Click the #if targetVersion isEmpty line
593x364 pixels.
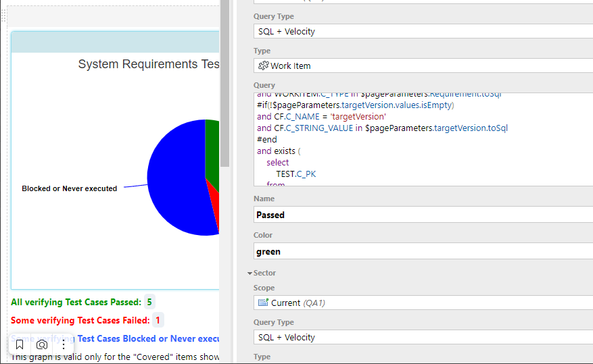pyautogui.click(x=356, y=105)
